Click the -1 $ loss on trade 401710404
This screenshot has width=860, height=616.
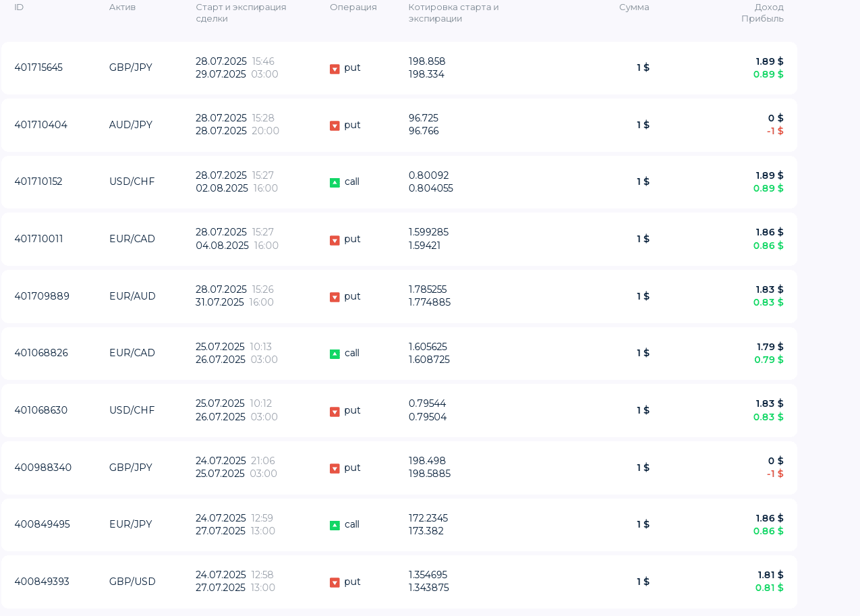[775, 131]
